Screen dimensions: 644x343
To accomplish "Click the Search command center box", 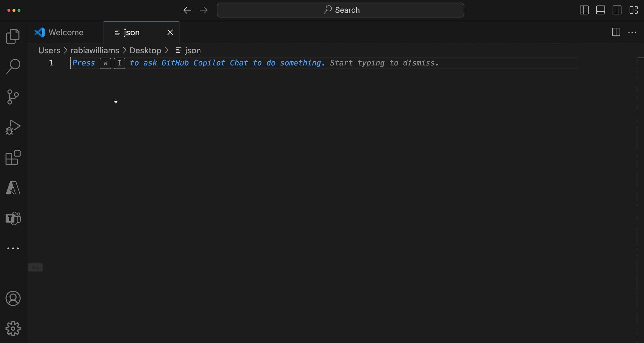I will 340,10.
